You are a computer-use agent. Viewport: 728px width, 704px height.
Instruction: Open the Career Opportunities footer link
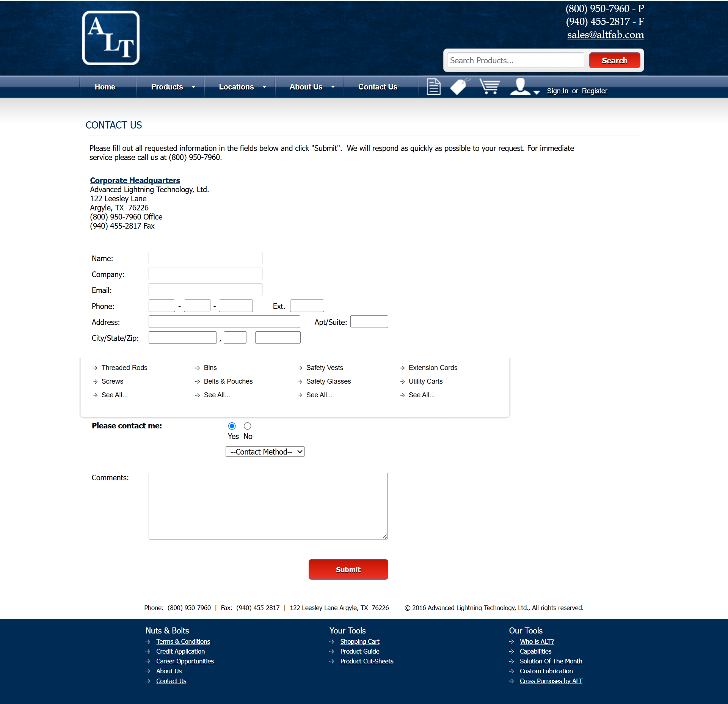click(x=185, y=661)
